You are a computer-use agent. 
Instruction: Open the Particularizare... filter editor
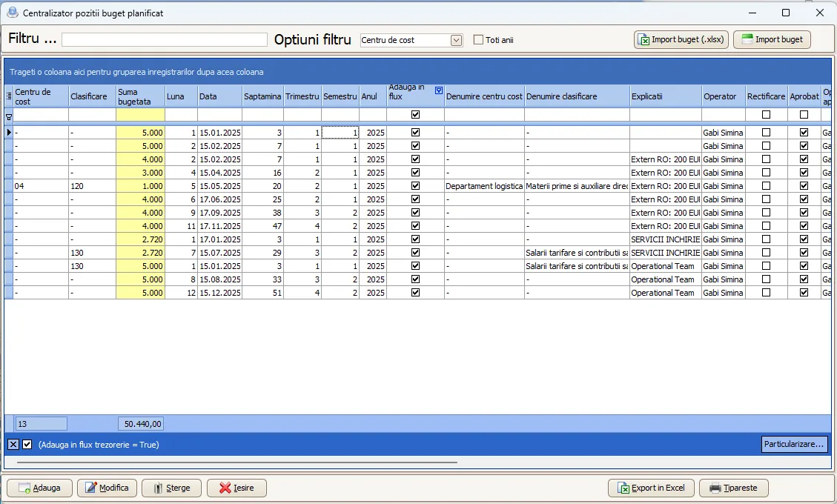(x=794, y=444)
